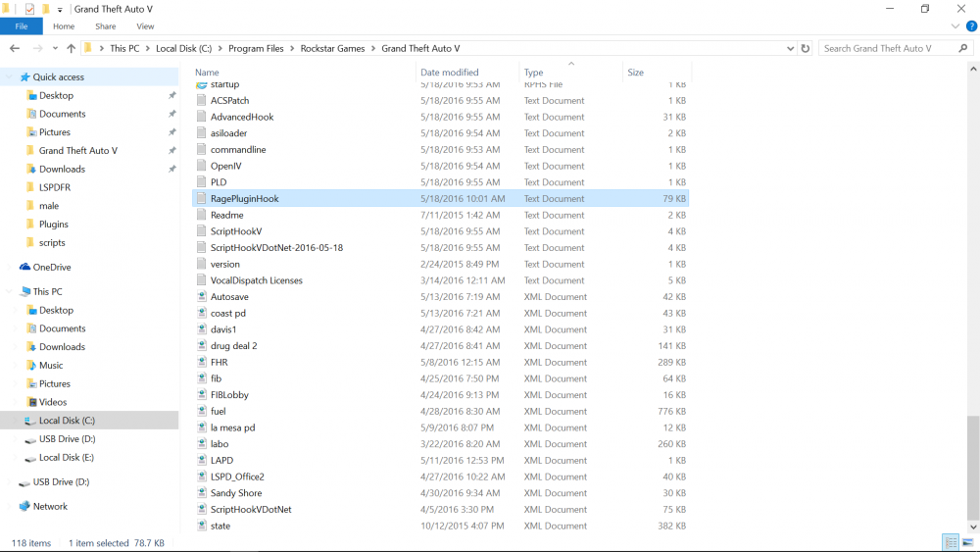Go to This PC breadcrumb
The width and height of the screenshot is (980, 552).
pyautogui.click(x=124, y=48)
